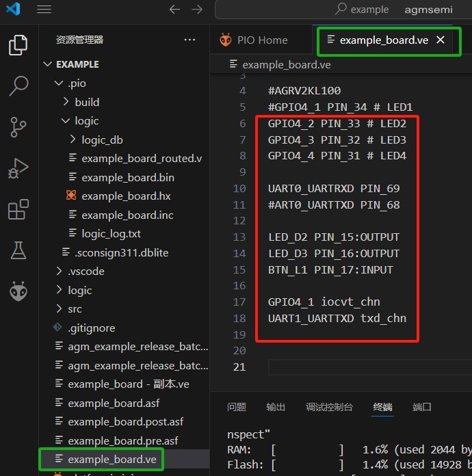The image size is (472, 476).
Task: Click line 11 '#ART0_UARTTXD PIN_68'
Action: [334, 205]
